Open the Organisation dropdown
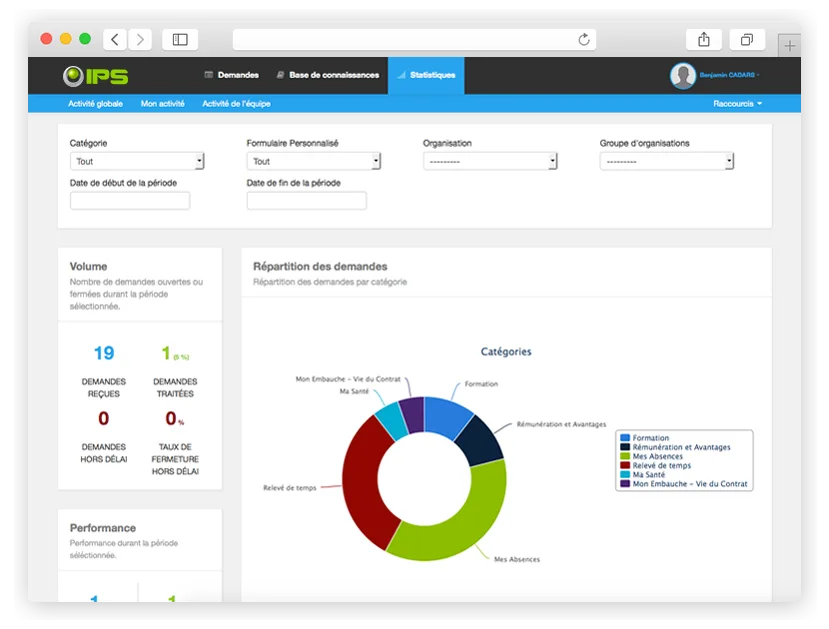Screen dimensions: 829x629 coord(490,161)
